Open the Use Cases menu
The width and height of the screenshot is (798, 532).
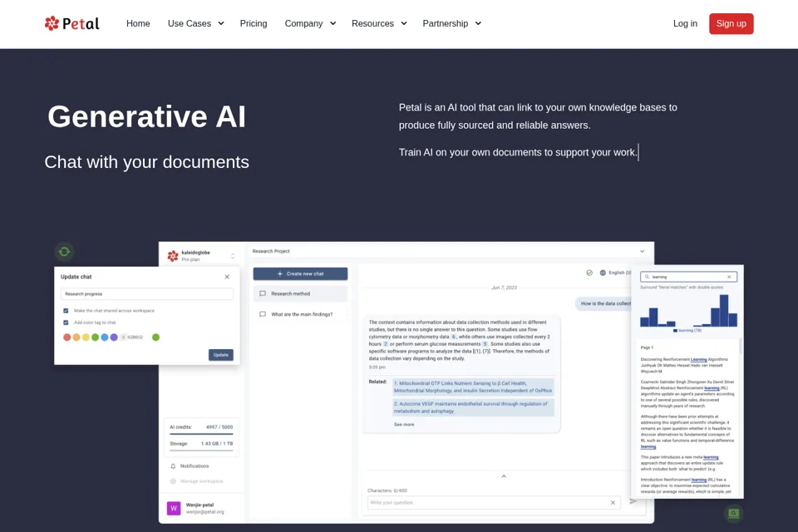[x=190, y=23]
